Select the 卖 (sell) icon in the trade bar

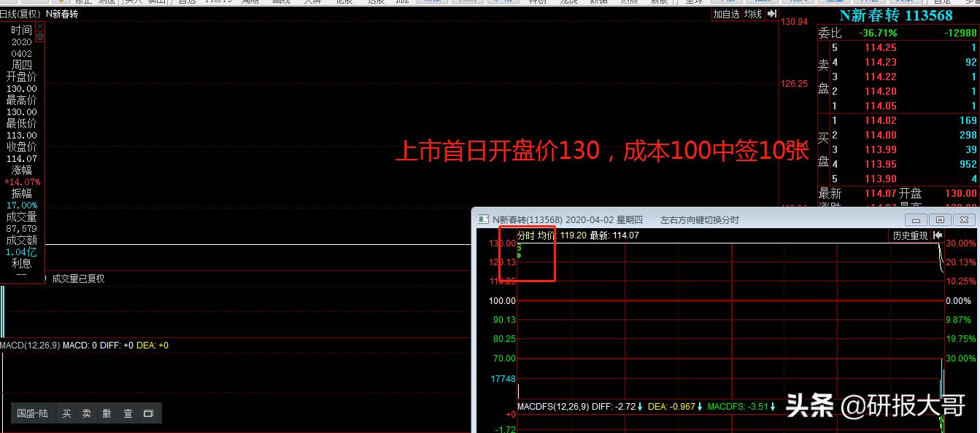click(87, 413)
